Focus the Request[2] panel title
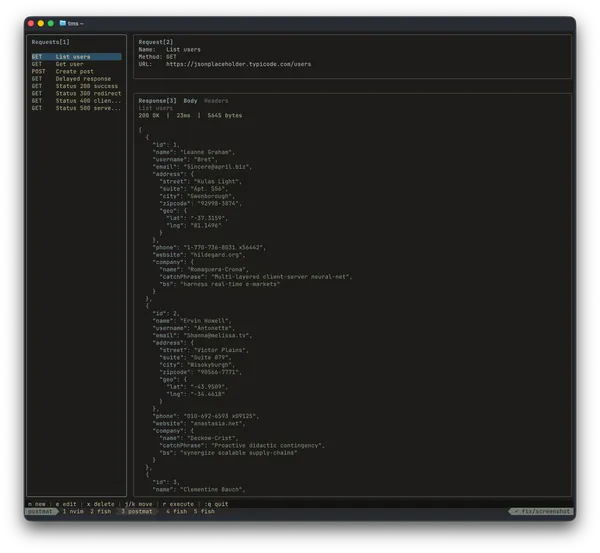600x553 pixels. click(x=156, y=42)
